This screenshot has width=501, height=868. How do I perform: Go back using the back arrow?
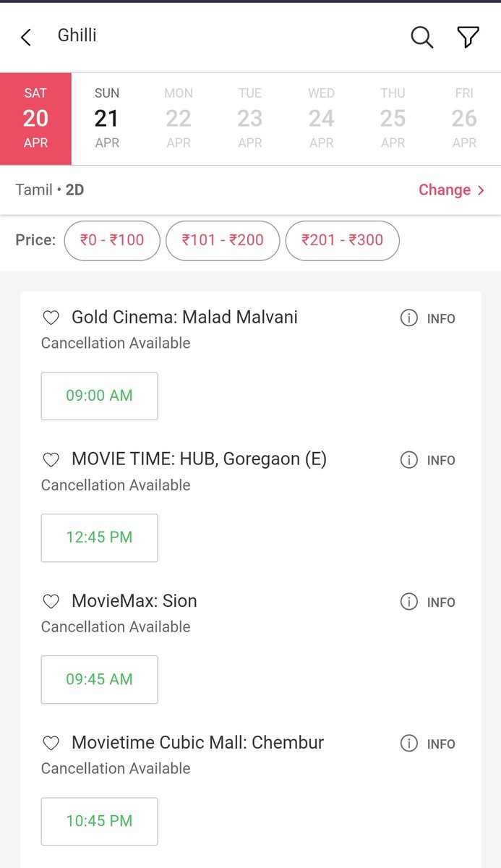tap(26, 38)
